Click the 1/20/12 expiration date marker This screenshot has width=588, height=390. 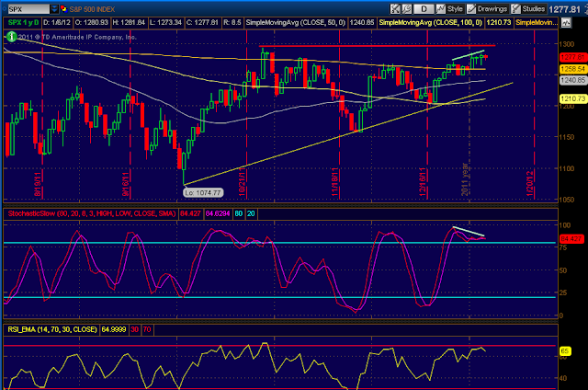coord(529,184)
